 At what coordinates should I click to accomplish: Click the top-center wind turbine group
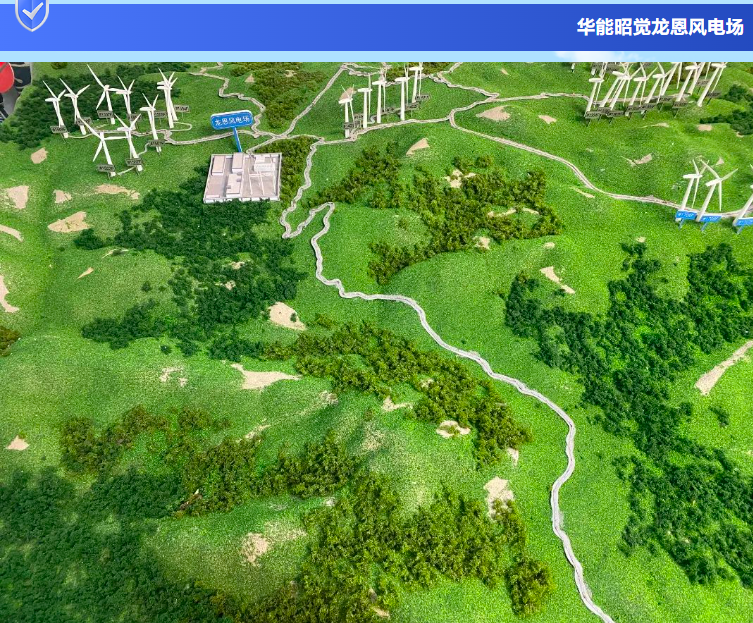(382, 97)
